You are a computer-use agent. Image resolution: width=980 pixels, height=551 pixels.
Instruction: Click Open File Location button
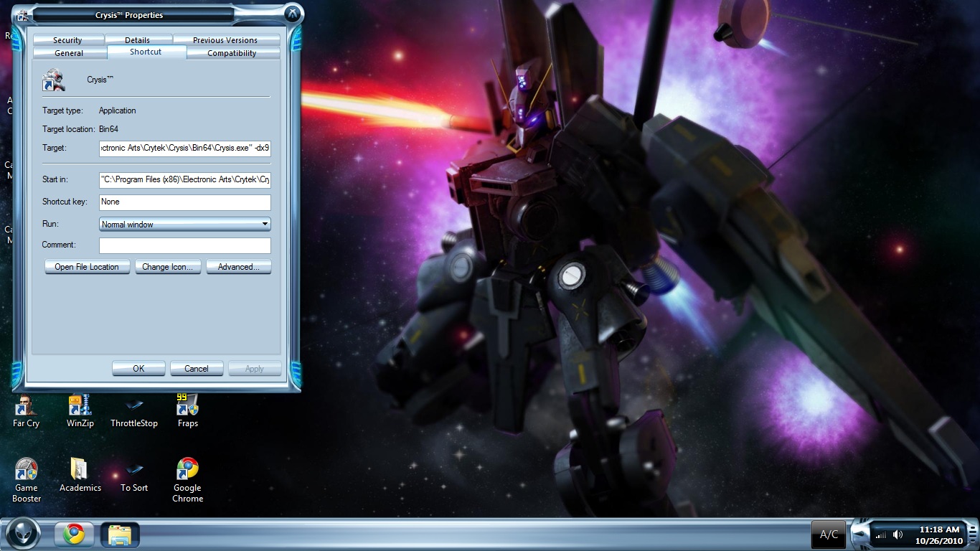[x=87, y=267]
